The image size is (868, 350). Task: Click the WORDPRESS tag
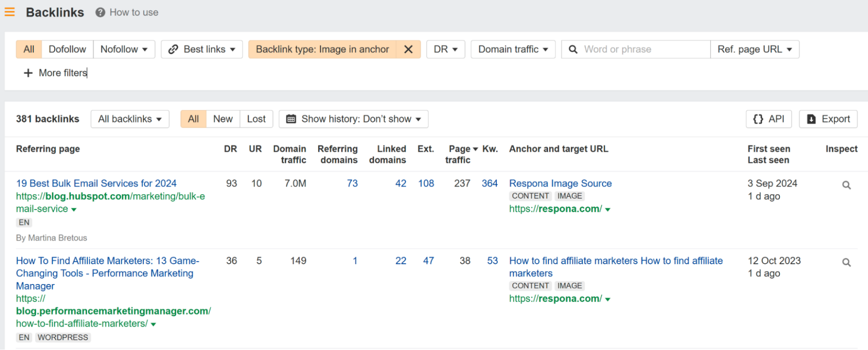coord(63,337)
